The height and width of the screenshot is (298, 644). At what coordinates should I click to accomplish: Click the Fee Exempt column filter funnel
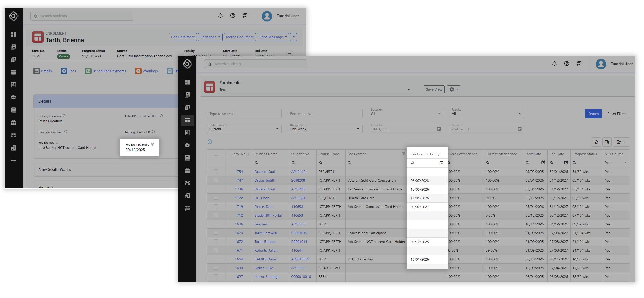(x=404, y=154)
